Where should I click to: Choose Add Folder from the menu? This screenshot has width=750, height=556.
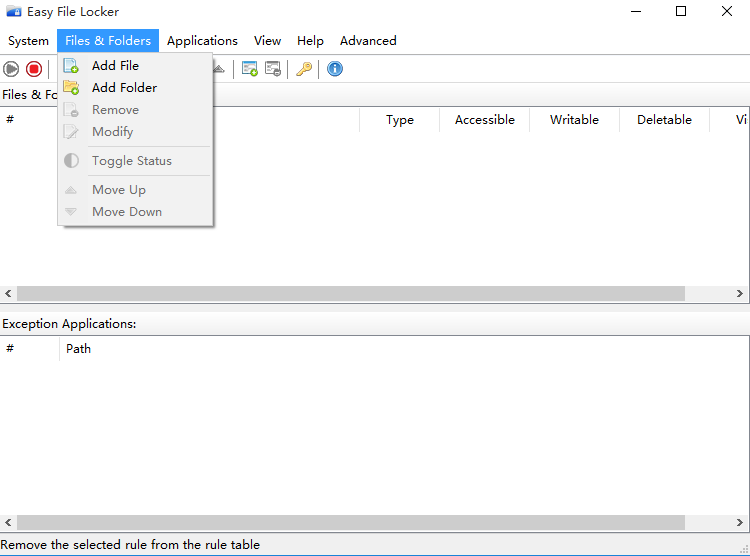pos(124,88)
